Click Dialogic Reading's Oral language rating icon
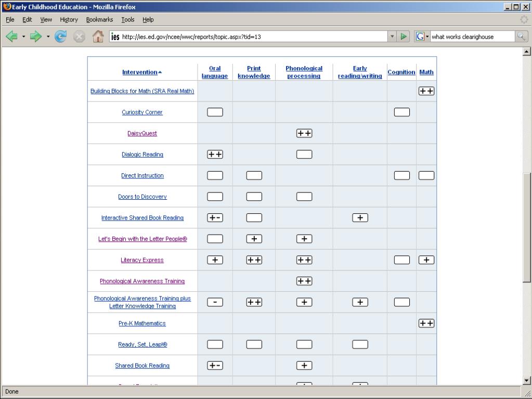The image size is (532, 399). pyautogui.click(x=215, y=155)
